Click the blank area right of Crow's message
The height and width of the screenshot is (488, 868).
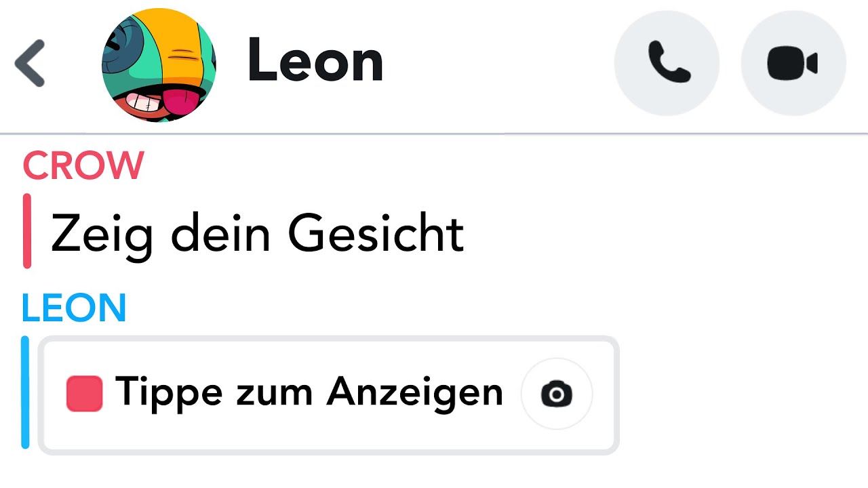pos(665,233)
